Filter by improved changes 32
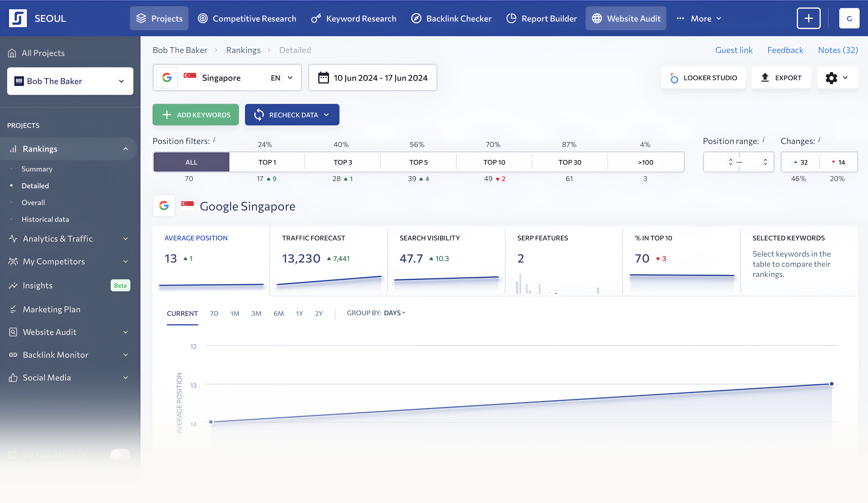 click(x=800, y=162)
